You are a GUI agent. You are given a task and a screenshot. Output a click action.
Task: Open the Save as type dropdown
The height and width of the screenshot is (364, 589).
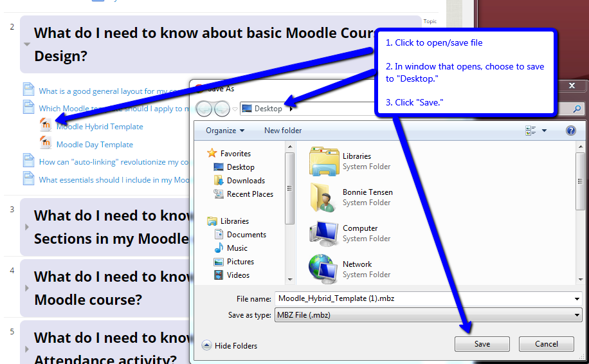[577, 315]
